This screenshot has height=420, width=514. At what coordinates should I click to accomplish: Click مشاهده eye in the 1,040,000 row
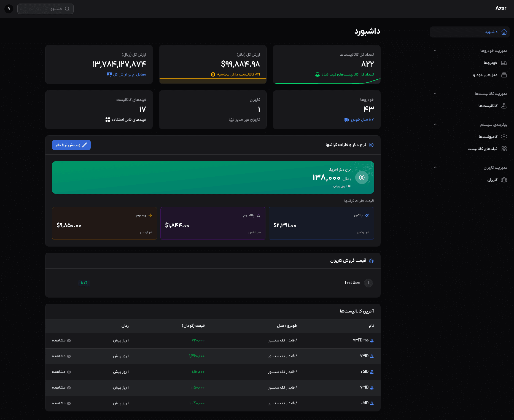tap(69, 403)
